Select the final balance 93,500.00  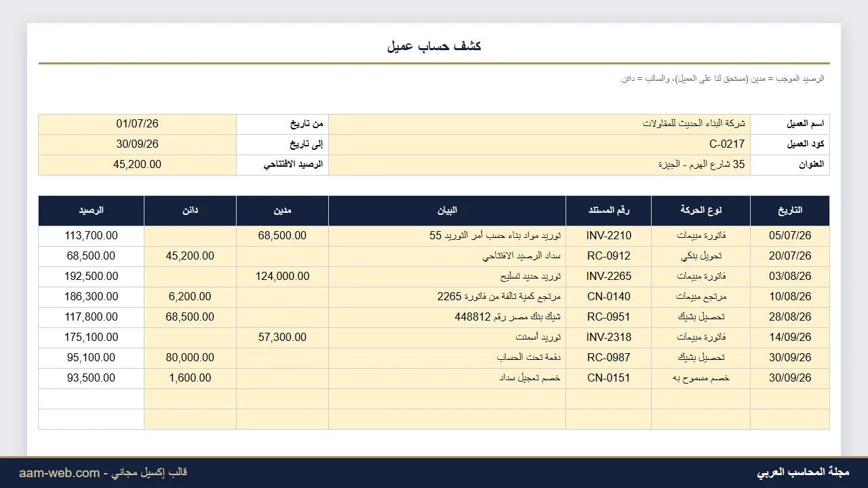point(92,378)
